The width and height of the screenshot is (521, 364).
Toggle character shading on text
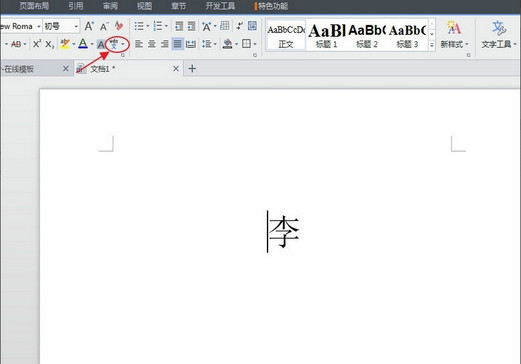101,44
